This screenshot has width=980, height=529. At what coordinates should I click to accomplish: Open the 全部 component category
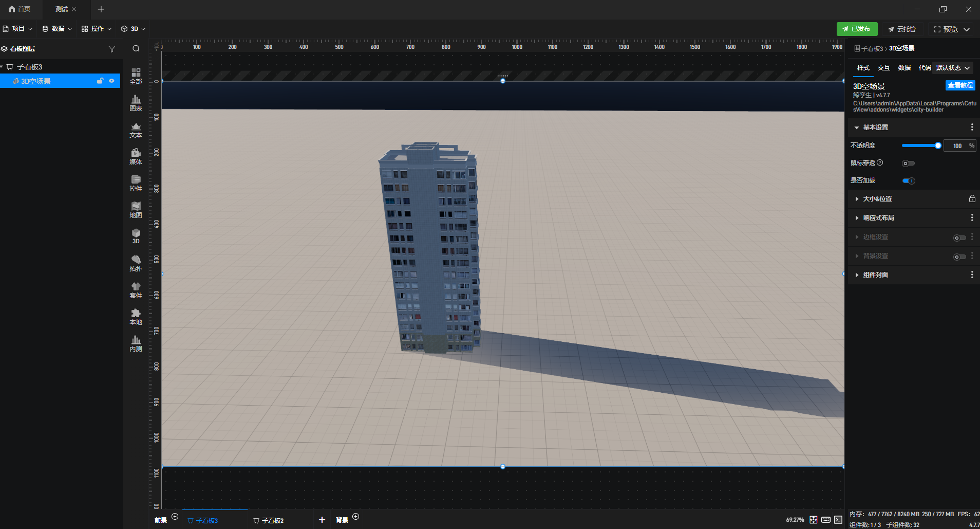136,76
